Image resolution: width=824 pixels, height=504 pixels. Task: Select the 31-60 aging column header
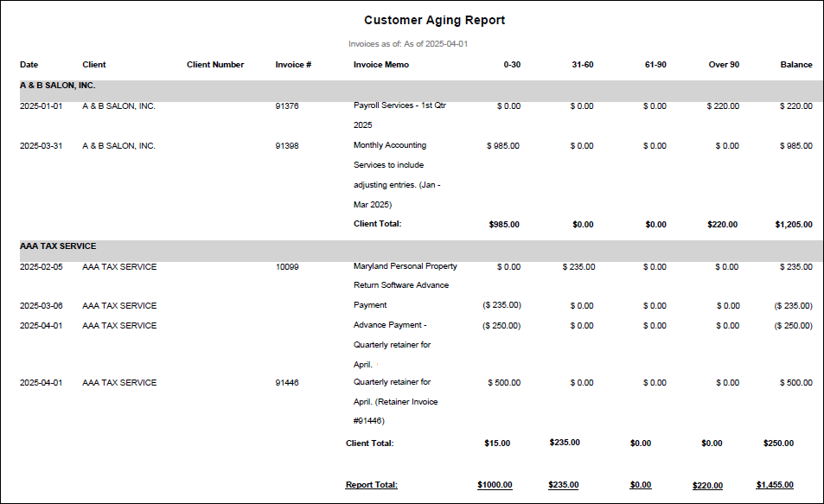(581, 65)
